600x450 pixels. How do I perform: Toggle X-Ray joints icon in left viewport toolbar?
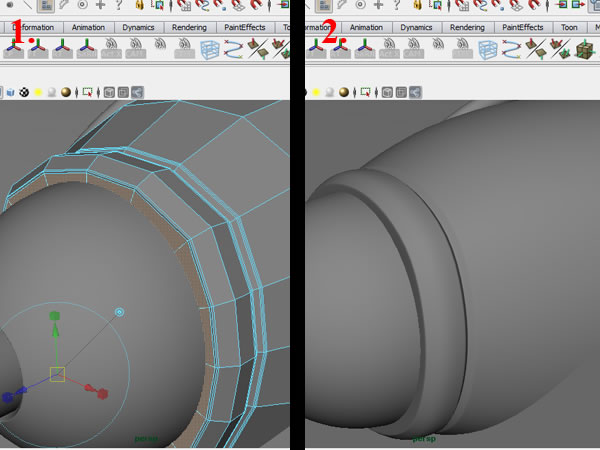[137, 92]
